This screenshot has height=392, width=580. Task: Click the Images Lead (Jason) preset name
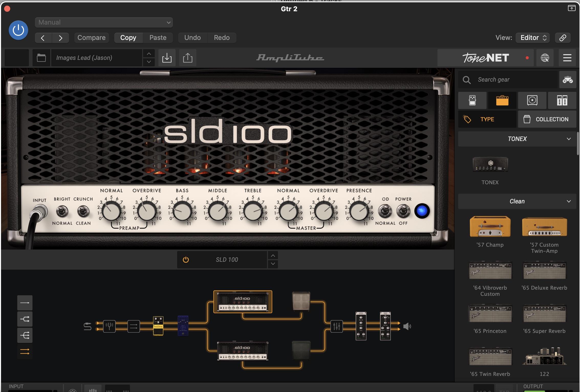(x=97, y=58)
